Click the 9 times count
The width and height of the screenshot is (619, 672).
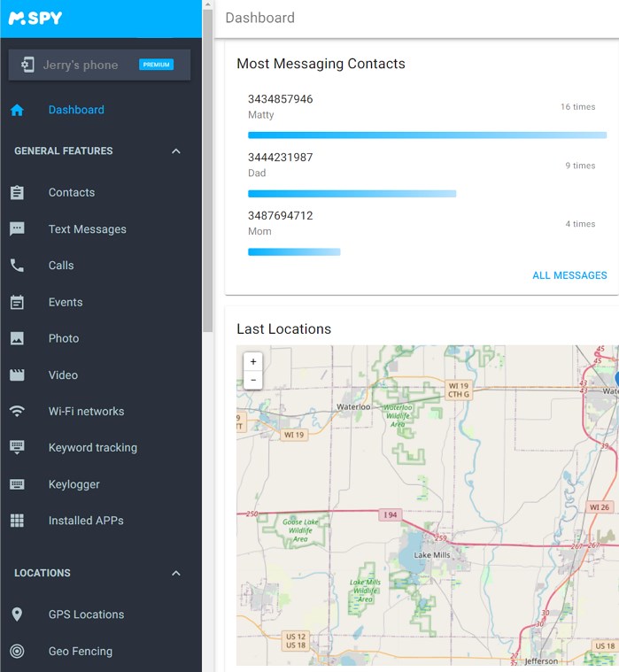point(580,166)
